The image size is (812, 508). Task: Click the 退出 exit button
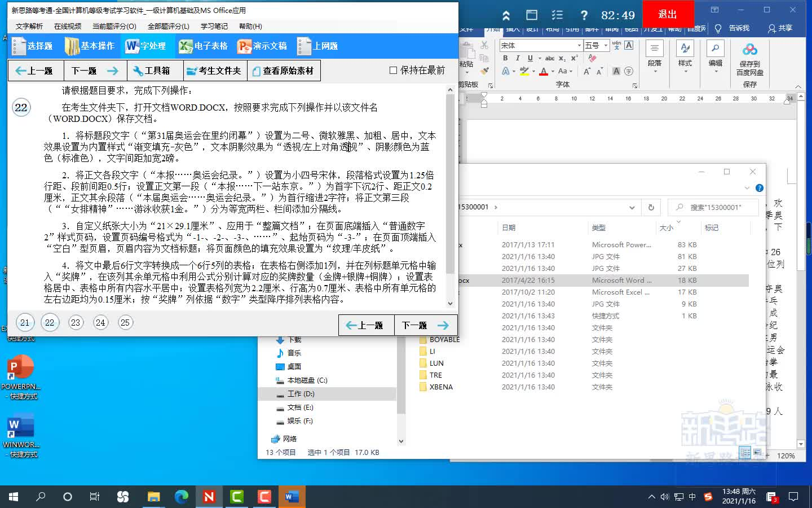pyautogui.click(x=668, y=15)
